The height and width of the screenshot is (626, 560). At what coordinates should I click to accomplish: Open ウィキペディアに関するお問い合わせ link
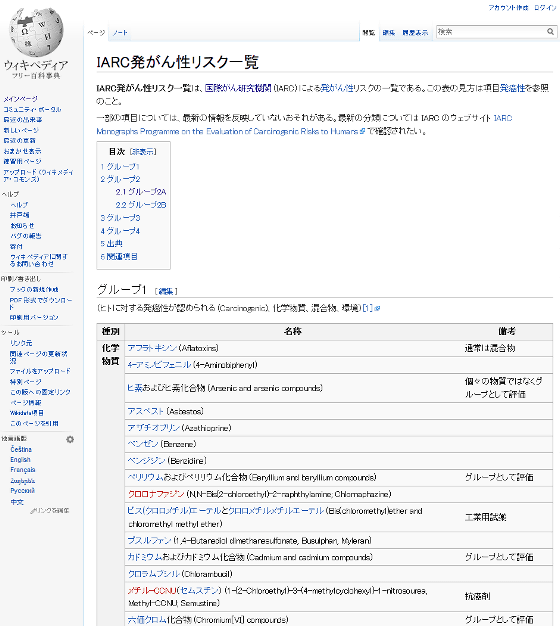point(39,260)
